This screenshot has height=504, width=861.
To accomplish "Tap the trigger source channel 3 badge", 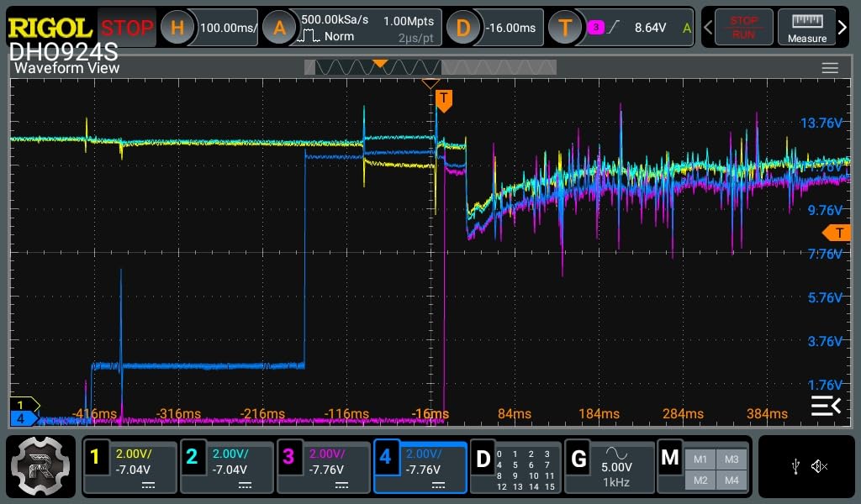I will pos(596,27).
